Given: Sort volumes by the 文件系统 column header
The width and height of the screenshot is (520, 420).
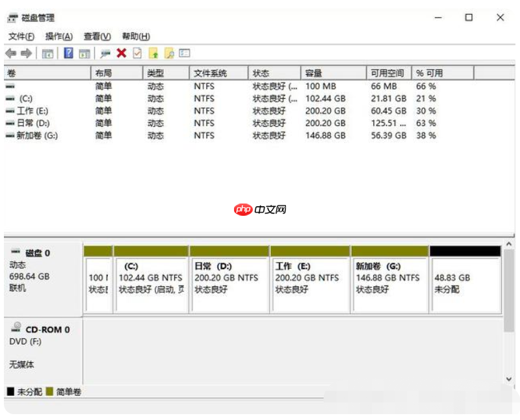Looking at the screenshot, I should [209, 73].
